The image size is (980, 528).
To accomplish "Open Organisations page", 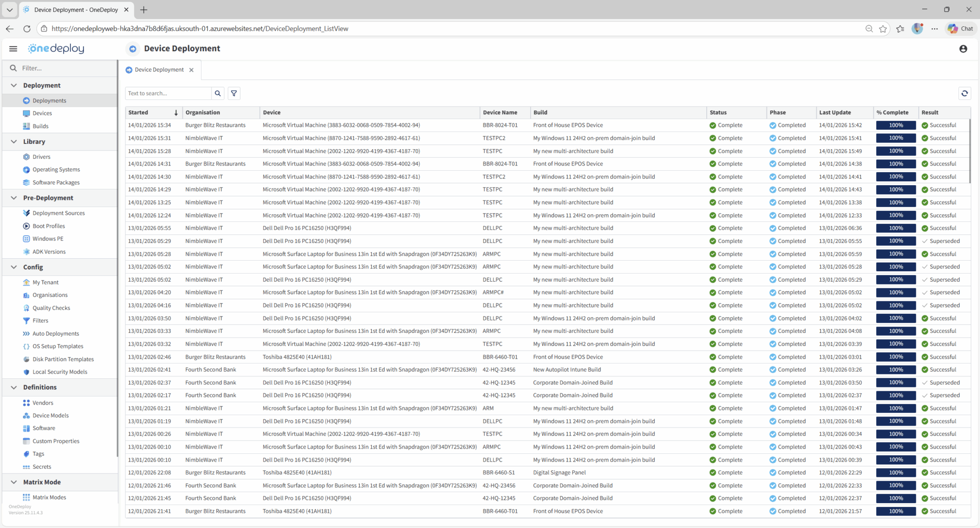I will 50,295.
